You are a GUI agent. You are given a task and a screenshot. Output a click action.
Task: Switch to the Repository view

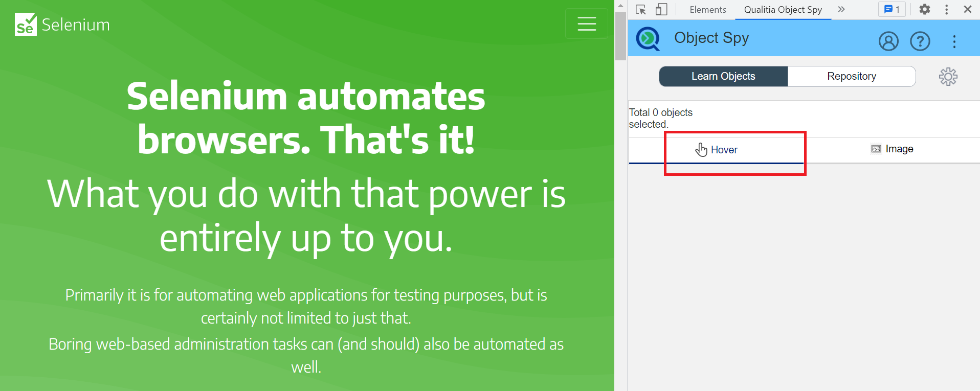852,76
